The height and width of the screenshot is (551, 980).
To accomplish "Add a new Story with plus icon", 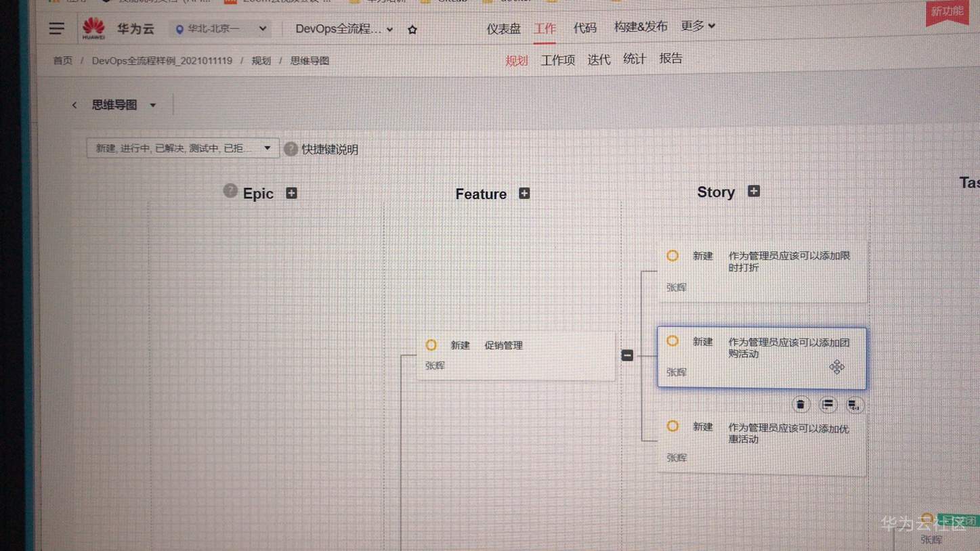I will click(x=753, y=192).
